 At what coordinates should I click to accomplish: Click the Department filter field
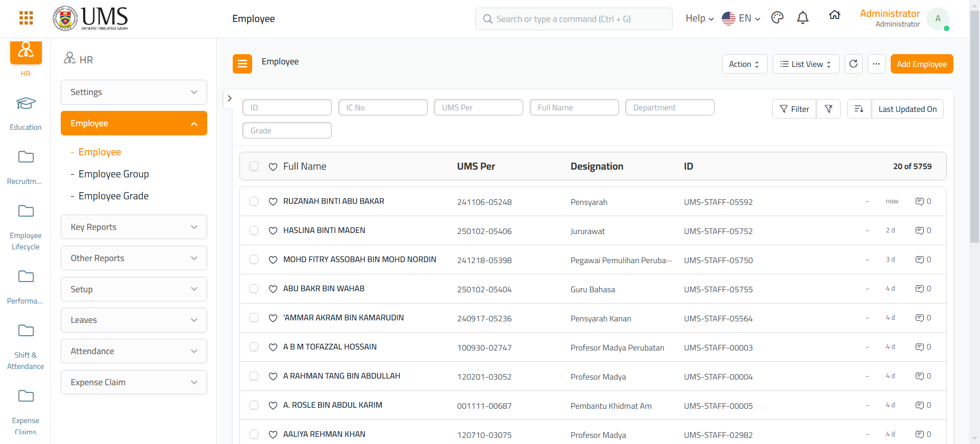pyautogui.click(x=670, y=107)
